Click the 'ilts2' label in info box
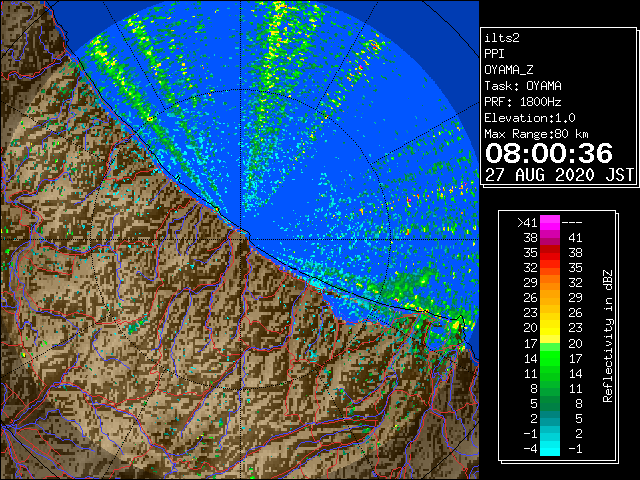Viewport: 640px width, 480px height. (502, 38)
